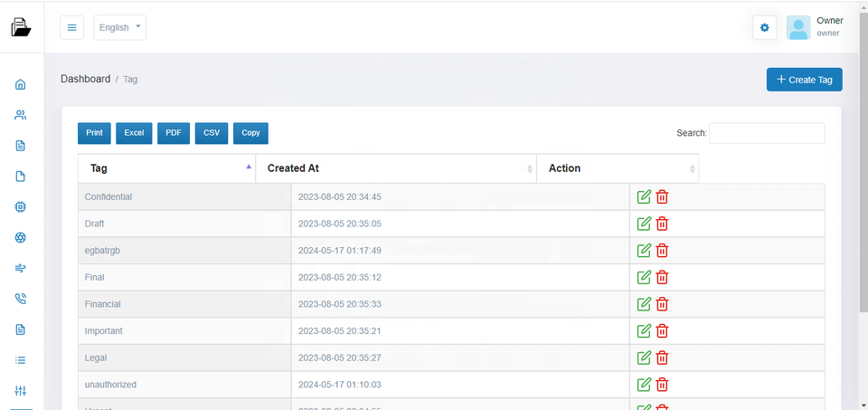
Task: Sort table by Created At column
Action: (x=396, y=168)
